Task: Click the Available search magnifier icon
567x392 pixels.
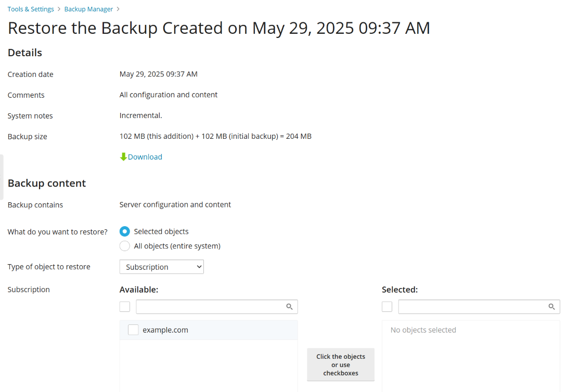Action: (x=290, y=307)
